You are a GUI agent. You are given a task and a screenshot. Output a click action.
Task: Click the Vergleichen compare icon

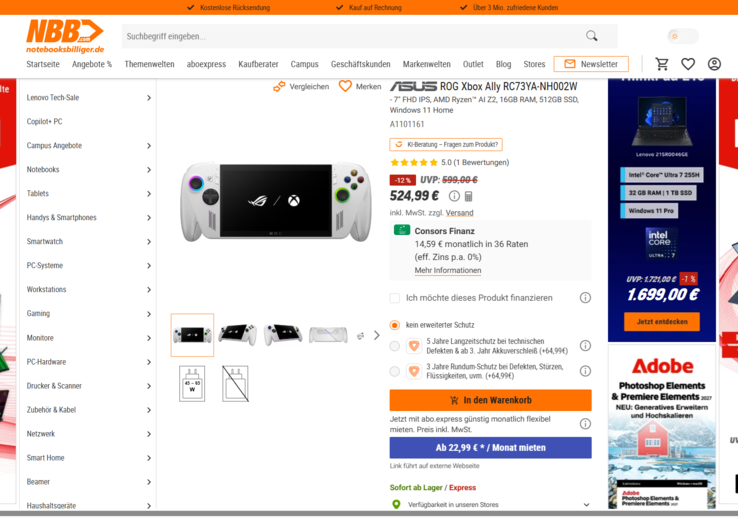279,87
